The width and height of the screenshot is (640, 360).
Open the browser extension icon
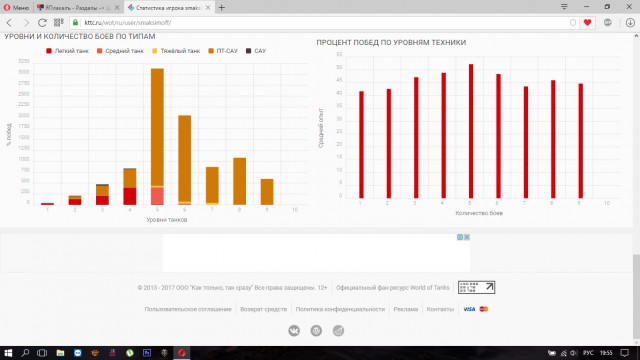(x=608, y=22)
